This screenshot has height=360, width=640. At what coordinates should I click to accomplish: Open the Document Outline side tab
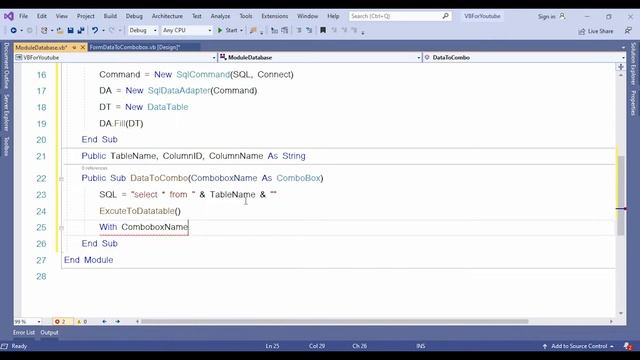click(6, 65)
